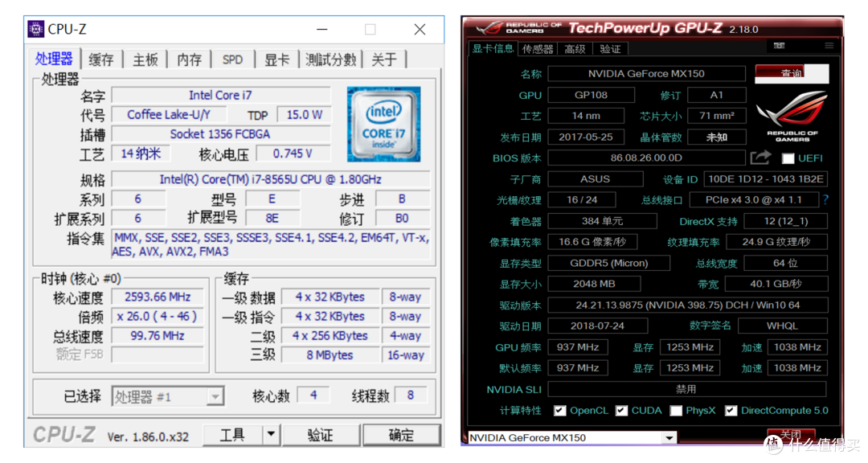
Task: Click the 确定 button in CPU-Z
Action: (x=401, y=435)
